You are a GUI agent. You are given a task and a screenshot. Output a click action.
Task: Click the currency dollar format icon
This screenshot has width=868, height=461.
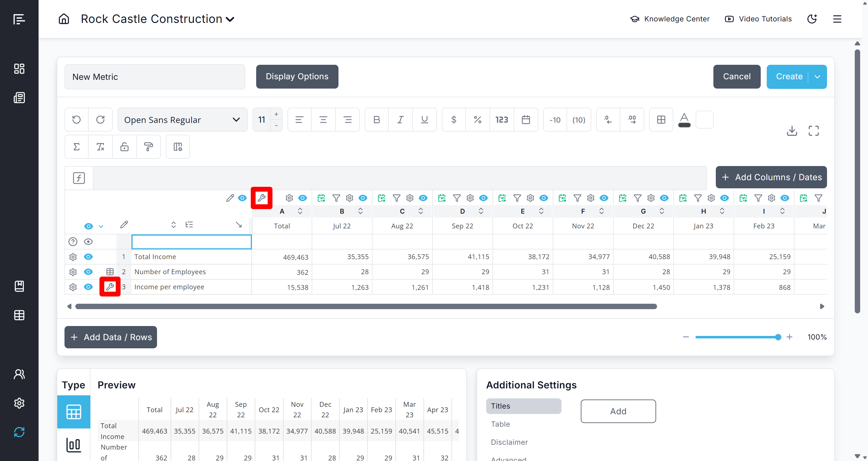[454, 120]
